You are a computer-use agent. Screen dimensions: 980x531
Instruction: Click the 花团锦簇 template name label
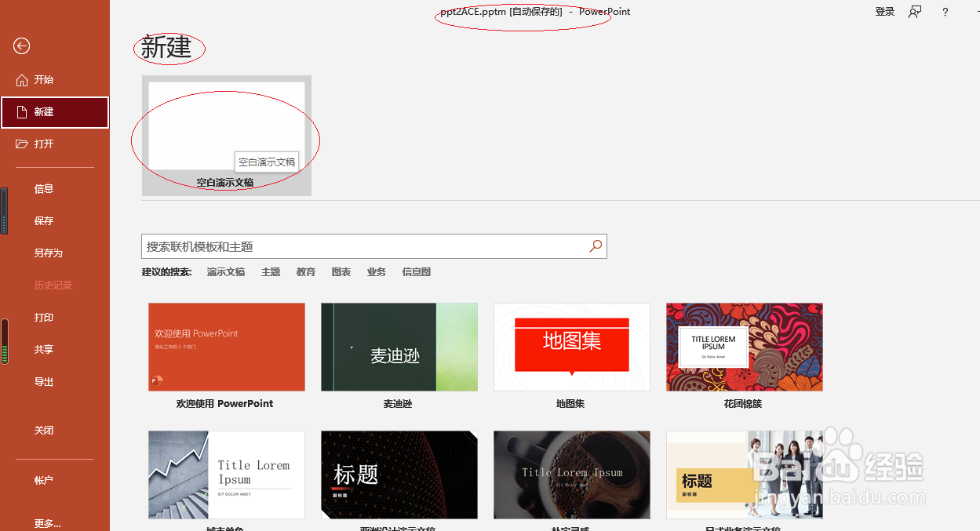(x=743, y=404)
